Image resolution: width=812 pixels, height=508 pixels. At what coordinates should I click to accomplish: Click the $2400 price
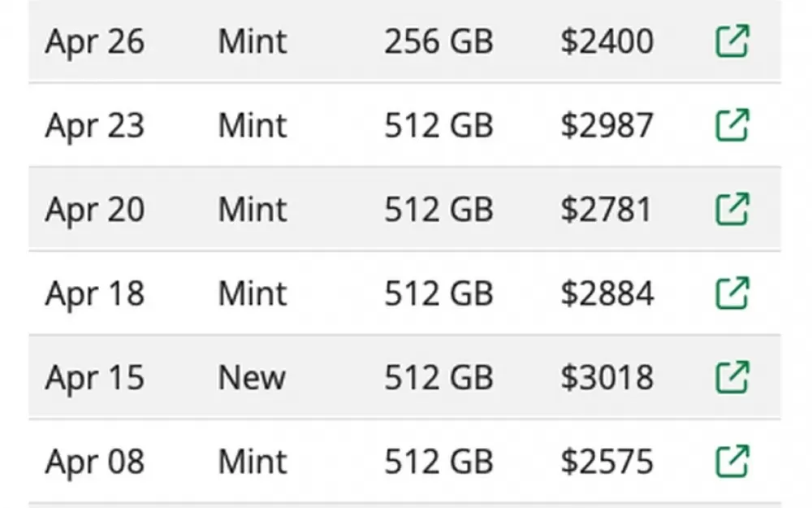click(x=607, y=41)
